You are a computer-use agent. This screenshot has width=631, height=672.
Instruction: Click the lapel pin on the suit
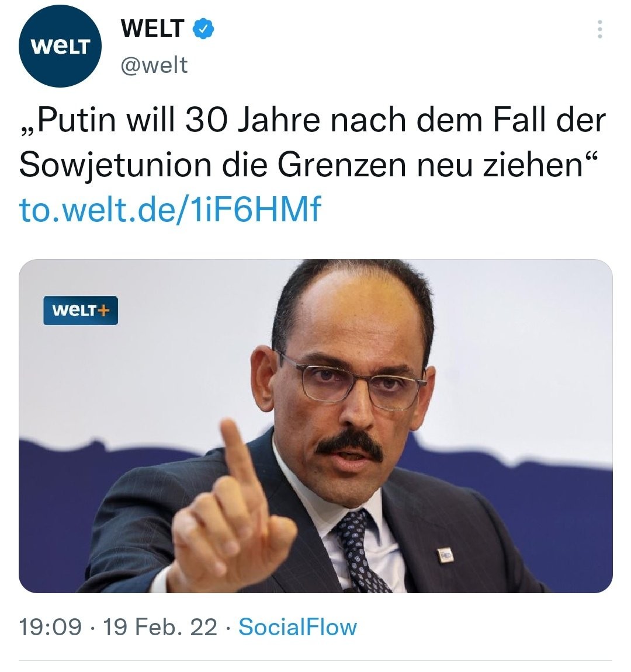[445, 555]
